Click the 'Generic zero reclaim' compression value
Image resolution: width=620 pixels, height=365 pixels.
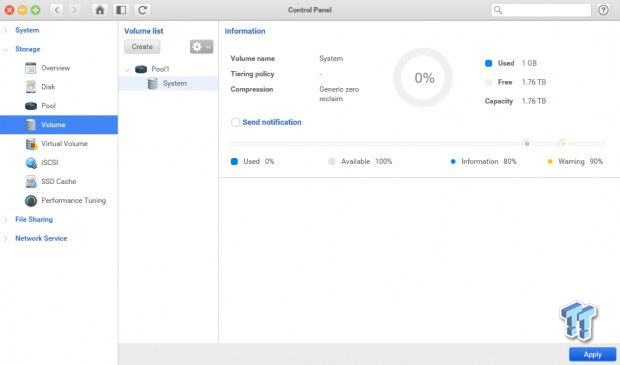[x=339, y=94]
